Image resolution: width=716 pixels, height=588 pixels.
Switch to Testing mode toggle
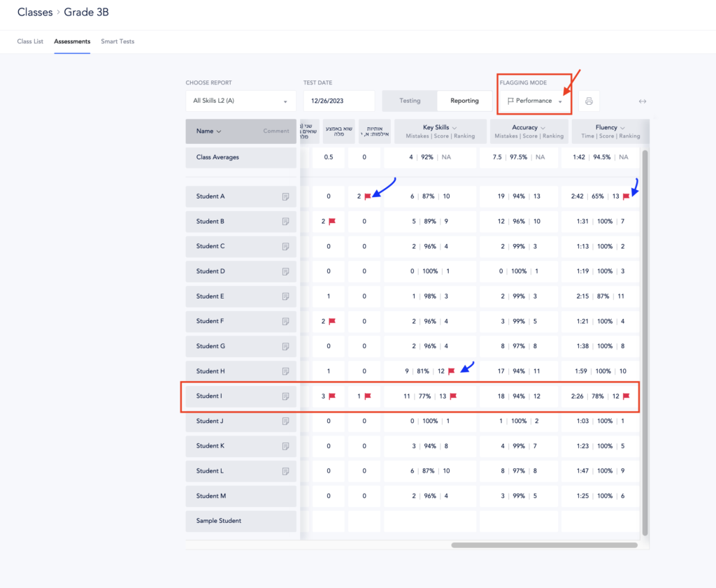410,101
